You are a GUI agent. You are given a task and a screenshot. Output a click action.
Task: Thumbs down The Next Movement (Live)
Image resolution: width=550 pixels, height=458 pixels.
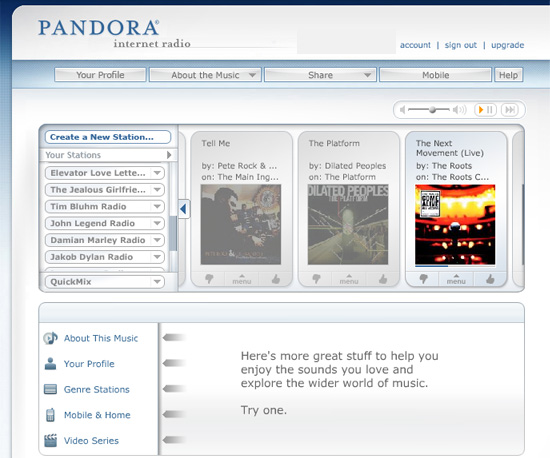tap(424, 279)
